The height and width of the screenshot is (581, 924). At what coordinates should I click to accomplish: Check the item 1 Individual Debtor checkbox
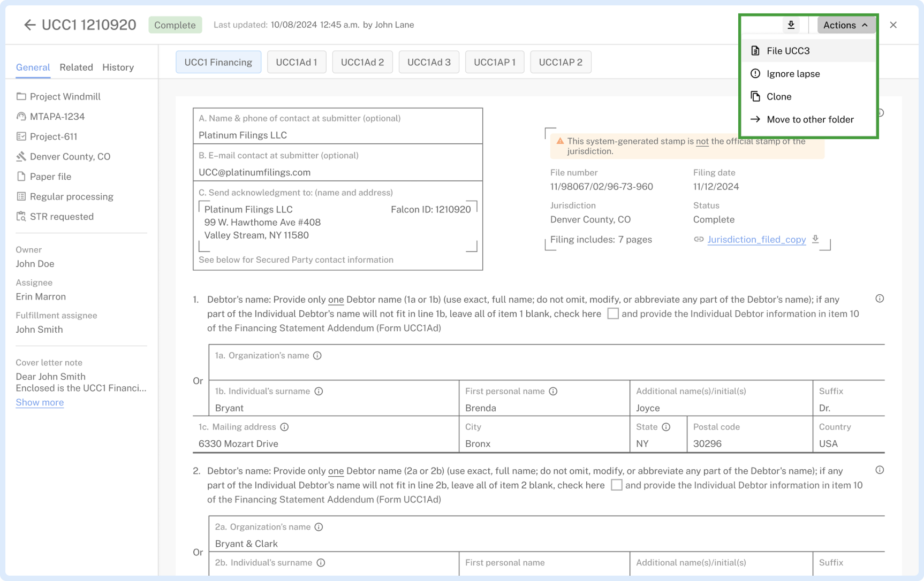(x=613, y=314)
